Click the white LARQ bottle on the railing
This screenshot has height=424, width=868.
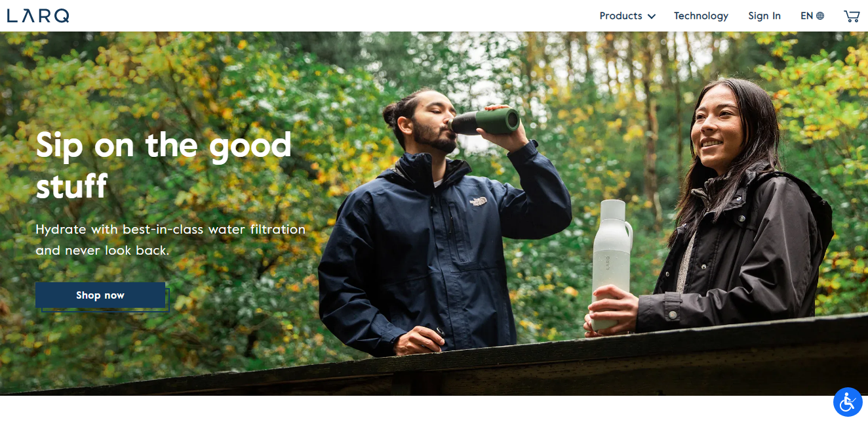[611, 265]
